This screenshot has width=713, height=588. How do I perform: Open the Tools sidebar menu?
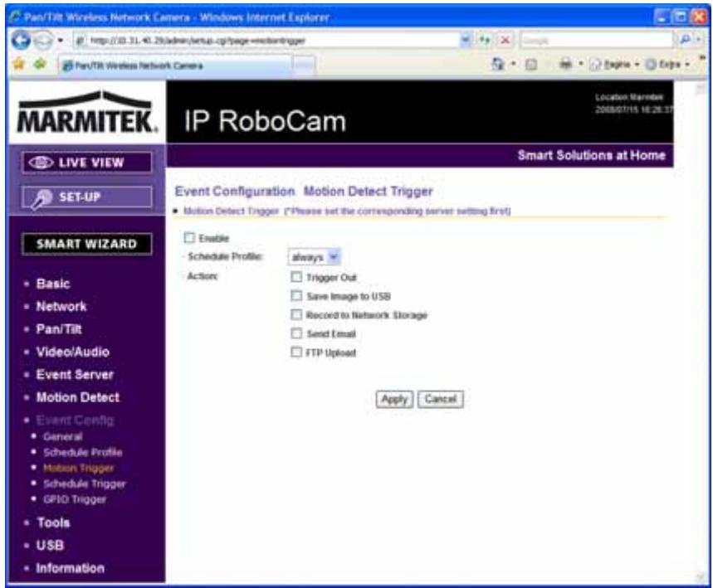pyautogui.click(x=53, y=523)
